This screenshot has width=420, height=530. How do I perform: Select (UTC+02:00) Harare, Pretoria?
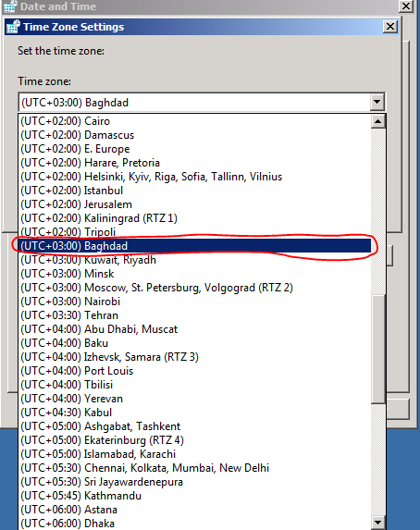click(x=195, y=163)
